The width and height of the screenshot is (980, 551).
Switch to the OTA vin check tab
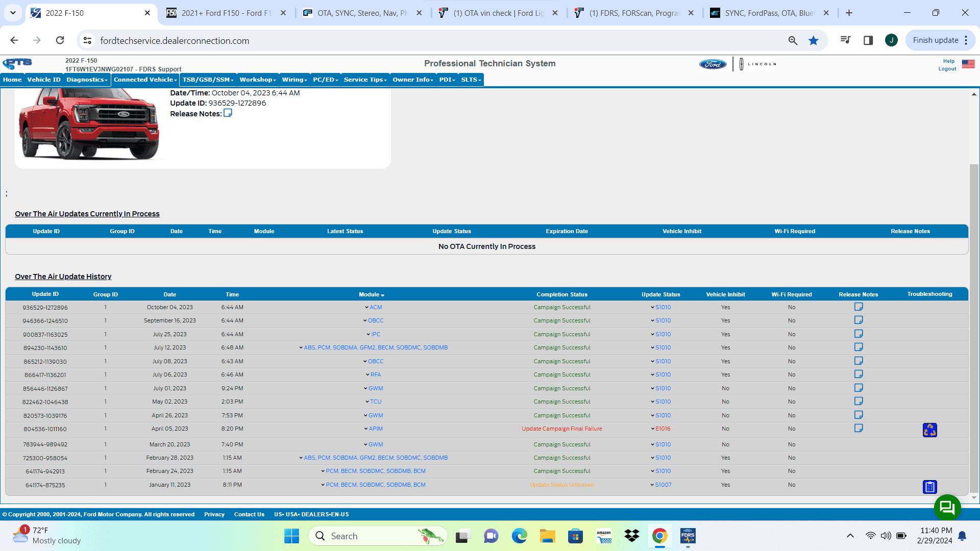498,13
